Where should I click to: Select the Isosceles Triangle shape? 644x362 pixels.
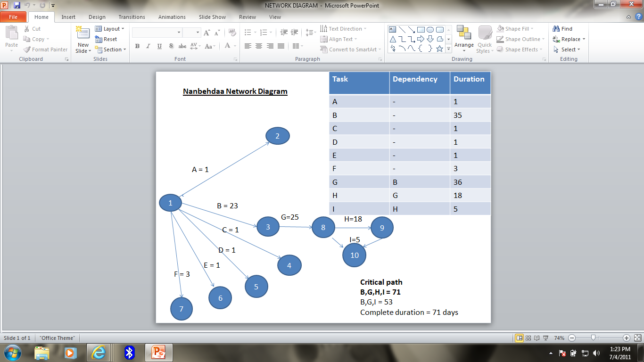click(x=392, y=39)
